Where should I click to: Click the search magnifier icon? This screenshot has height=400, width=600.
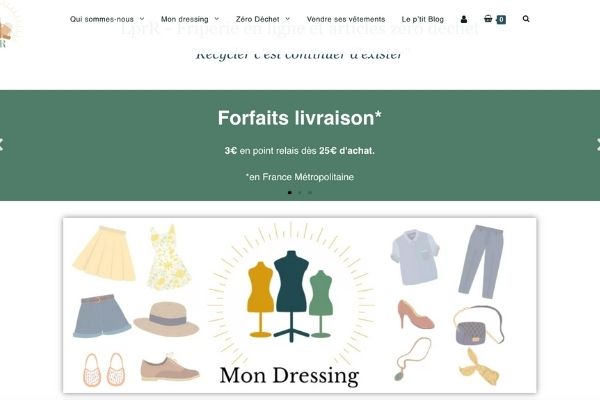point(526,19)
